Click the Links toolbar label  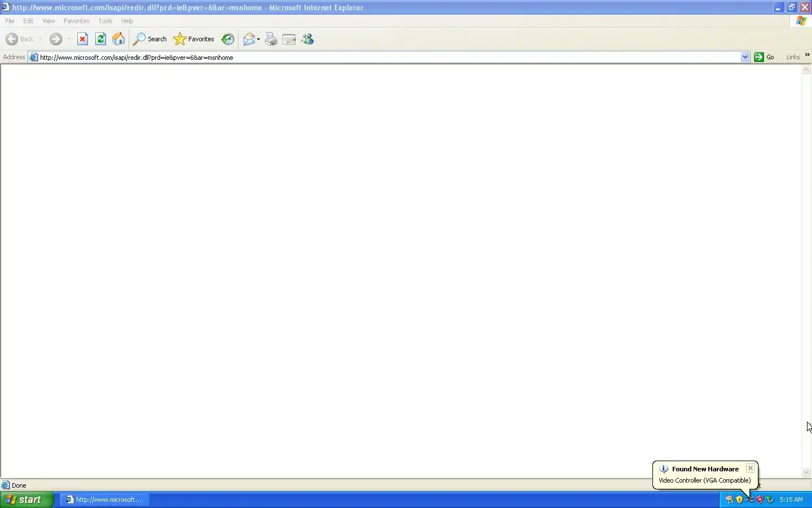tap(793, 57)
